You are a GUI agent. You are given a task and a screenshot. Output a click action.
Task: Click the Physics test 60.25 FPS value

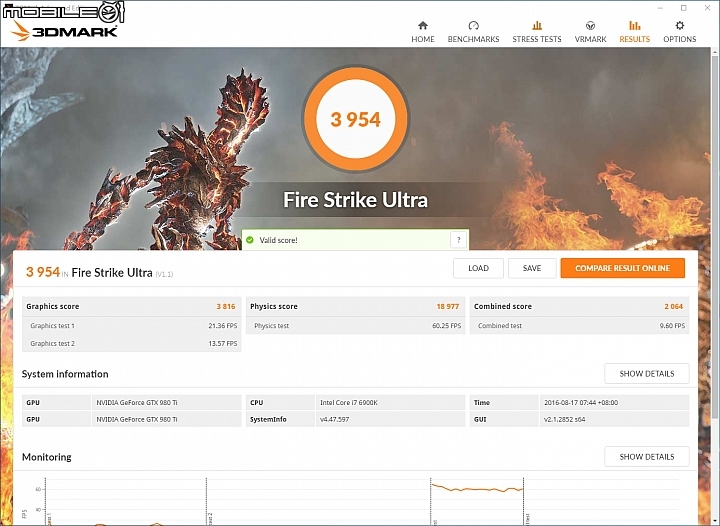pos(446,325)
